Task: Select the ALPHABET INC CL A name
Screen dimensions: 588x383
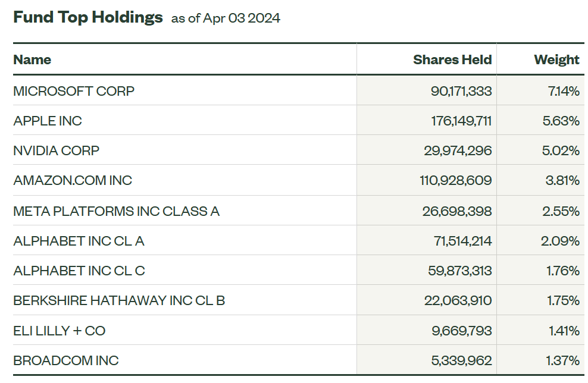Action: [x=79, y=241]
